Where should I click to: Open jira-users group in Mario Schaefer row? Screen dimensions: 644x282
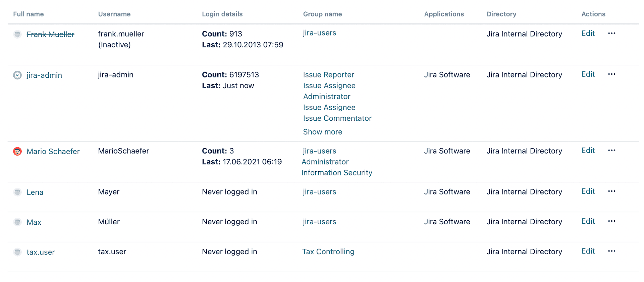[319, 151]
